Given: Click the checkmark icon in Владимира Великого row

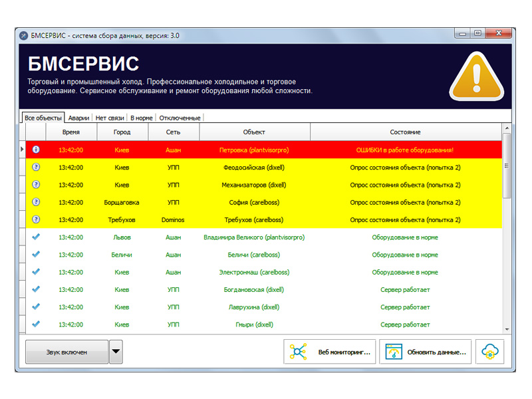Looking at the screenshot, I should point(36,237).
